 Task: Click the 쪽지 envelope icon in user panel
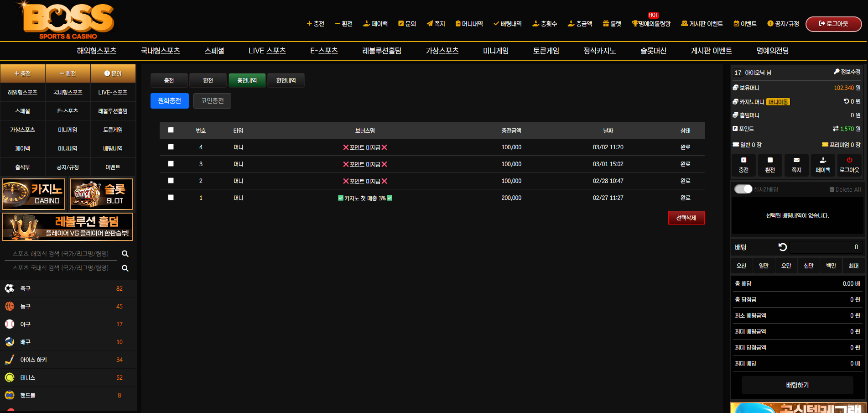796,160
